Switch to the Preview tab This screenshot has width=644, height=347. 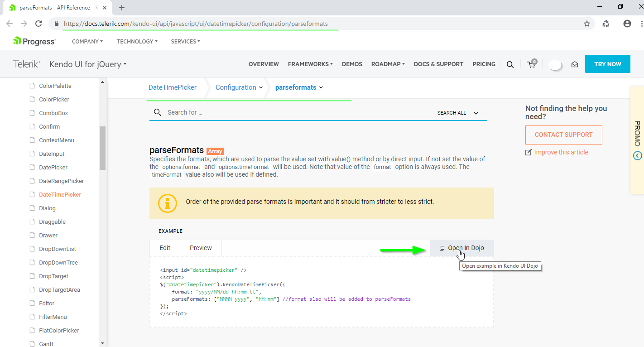pos(201,248)
